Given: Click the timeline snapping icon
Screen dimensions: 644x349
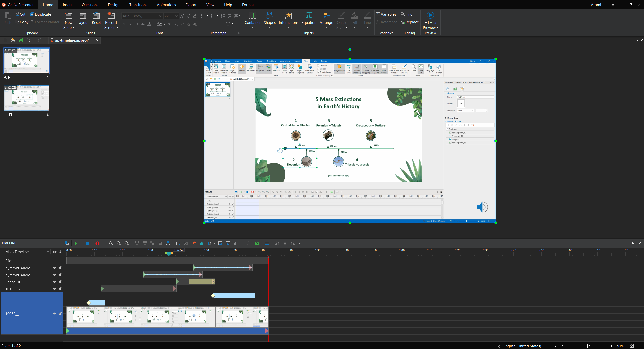Looking at the screenshot, I should [267, 243].
